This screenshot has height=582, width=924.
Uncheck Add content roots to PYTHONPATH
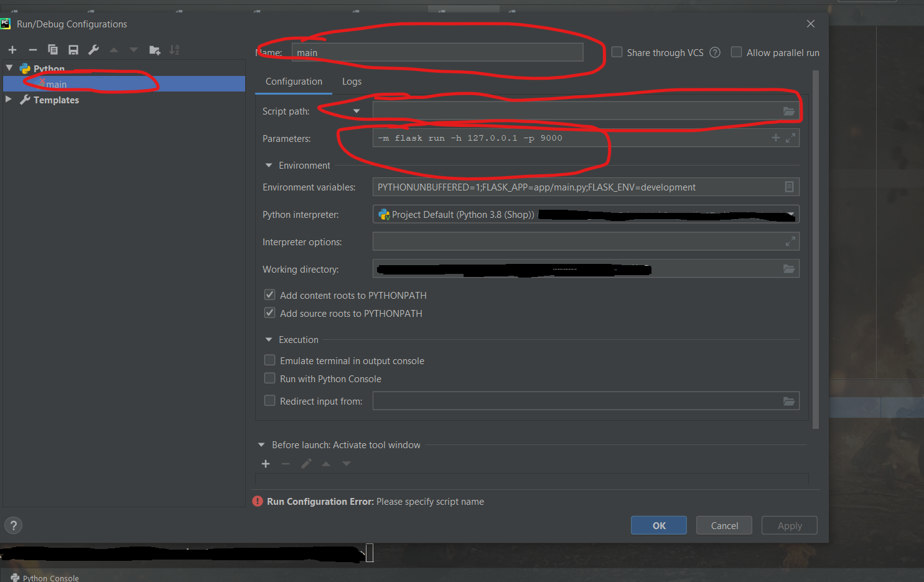pyautogui.click(x=270, y=295)
